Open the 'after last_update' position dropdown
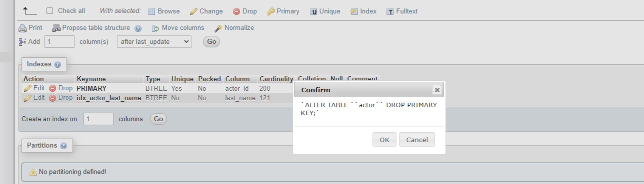Image resolution: width=644 pixels, height=184 pixels. click(x=154, y=42)
